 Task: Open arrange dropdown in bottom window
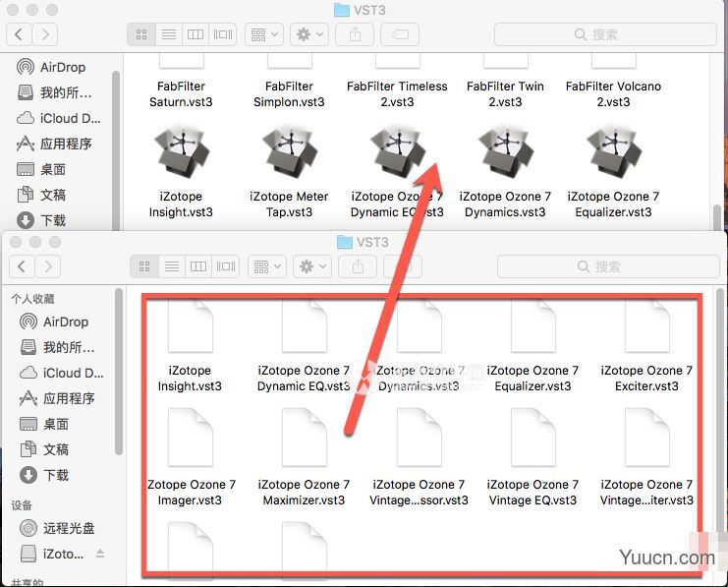(266, 266)
